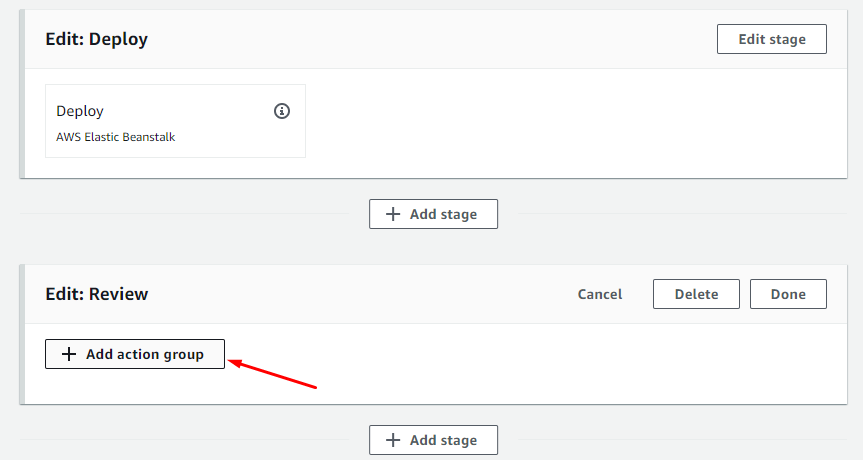
Task: Click the 'Edit: Review' stage heading
Action: pos(97,294)
